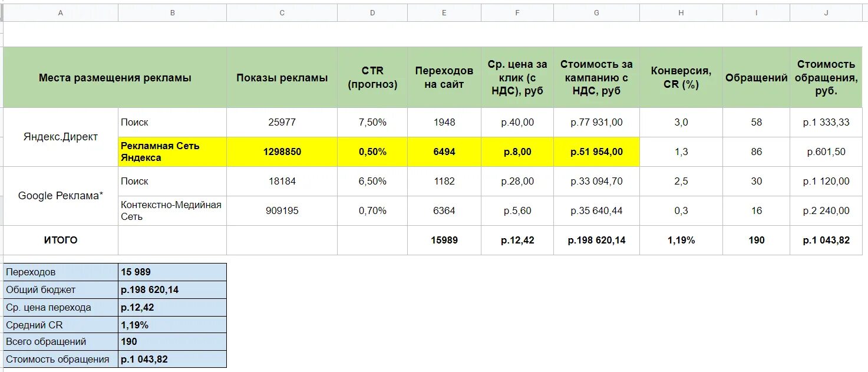Select column F header
868x372 pixels.
pos(517,12)
